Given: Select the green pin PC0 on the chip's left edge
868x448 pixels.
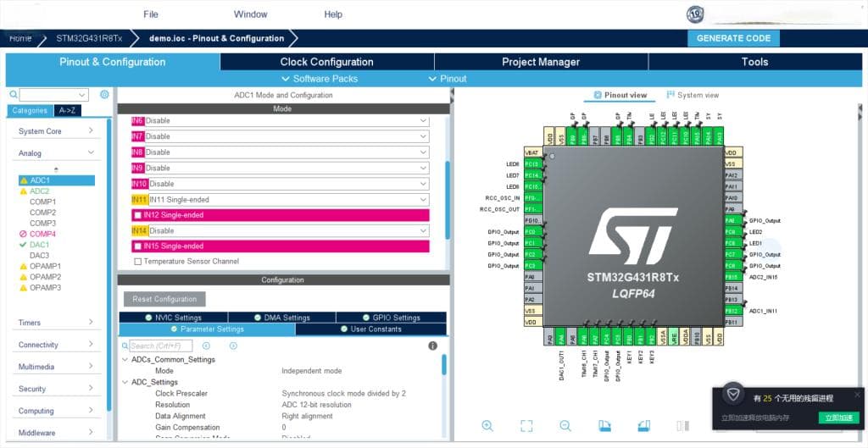Looking at the screenshot, I should (532, 232).
